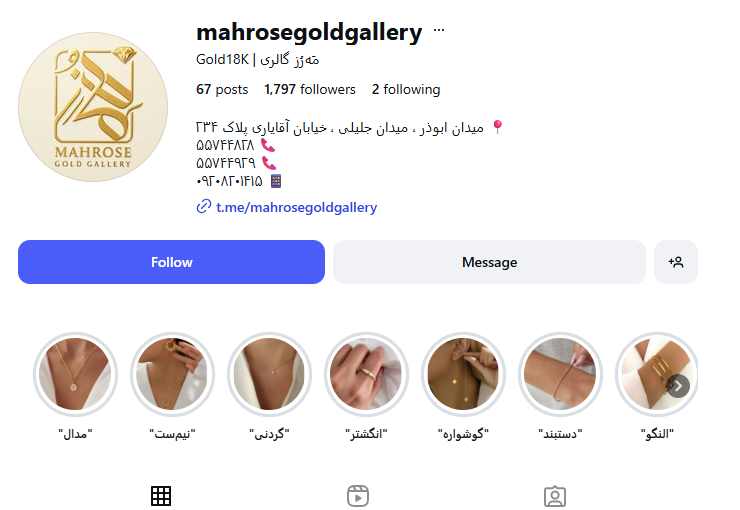Open the "گوشواره" earring highlight

(x=463, y=374)
